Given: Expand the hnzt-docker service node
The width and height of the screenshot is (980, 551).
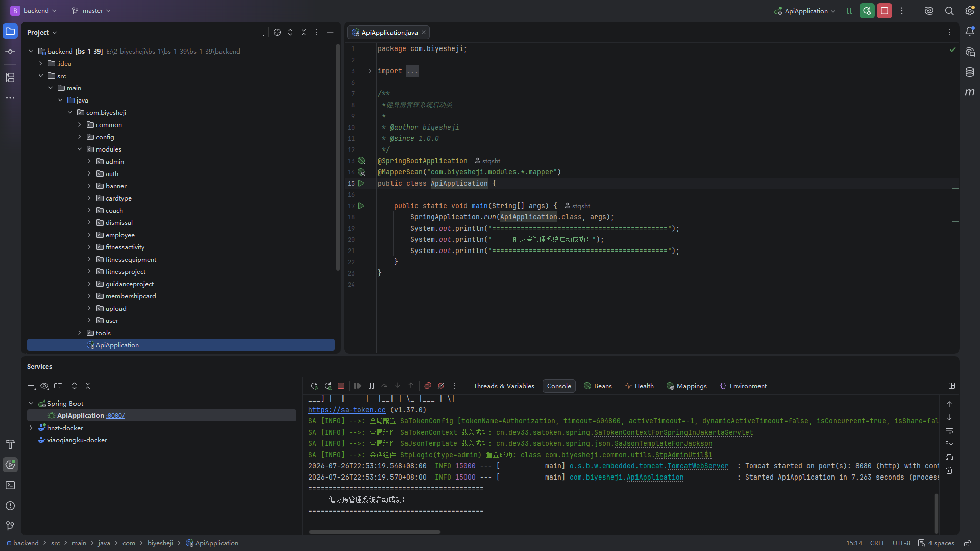Looking at the screenshot, I should tap(31, 428).
